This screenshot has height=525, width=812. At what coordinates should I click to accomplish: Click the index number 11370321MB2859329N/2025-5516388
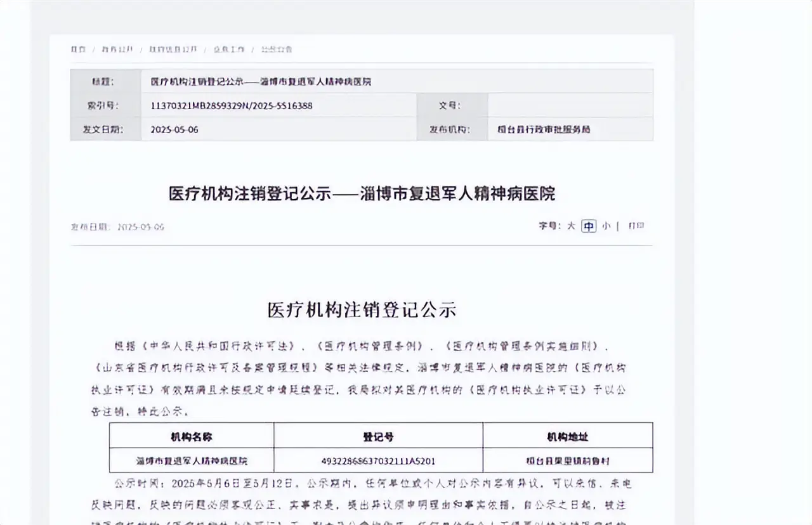click(232, 105)
